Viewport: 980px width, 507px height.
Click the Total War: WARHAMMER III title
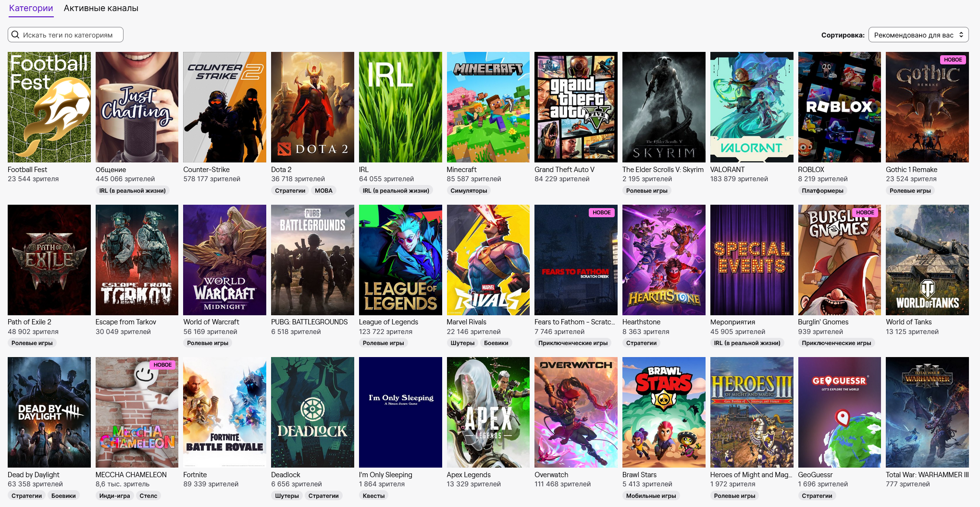click(x=927, y=475)
